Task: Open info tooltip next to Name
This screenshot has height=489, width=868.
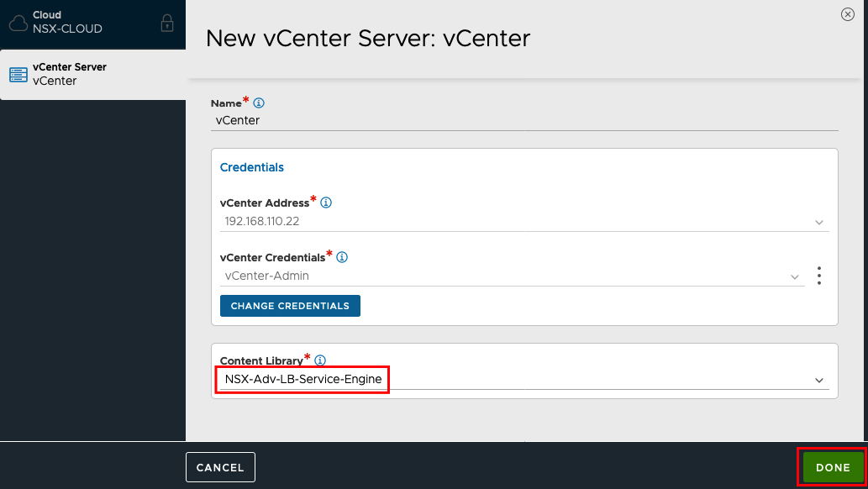Action: coord(259,103)
